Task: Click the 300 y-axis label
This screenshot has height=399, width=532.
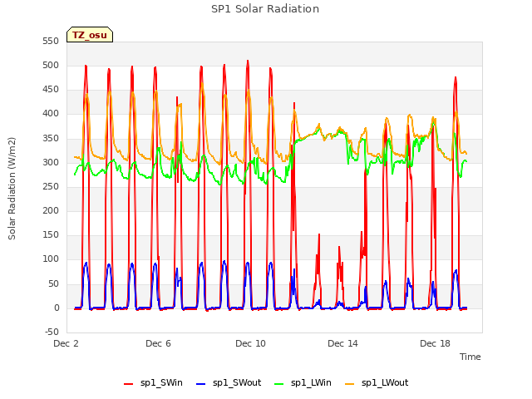Action: (51, 163)
